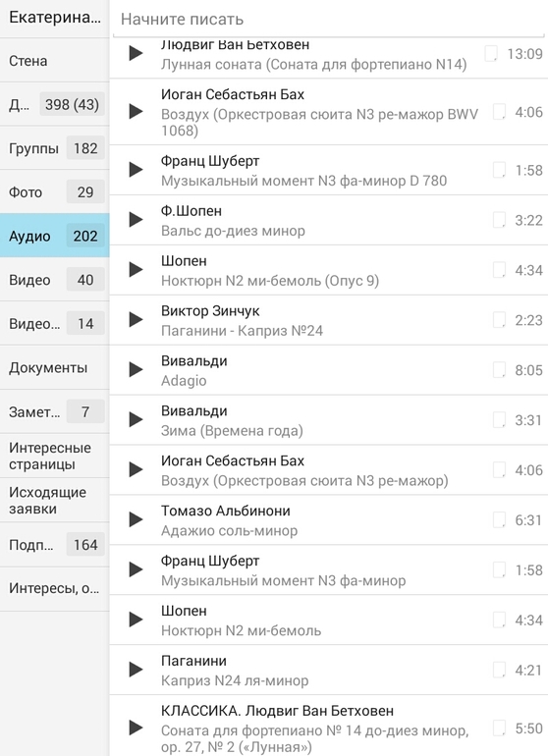Image resolution: width=548 pixels, height=756 pixels.
Task: Play Томазо Альбинони Адажио соль-минор
Action: pos(137,519)
